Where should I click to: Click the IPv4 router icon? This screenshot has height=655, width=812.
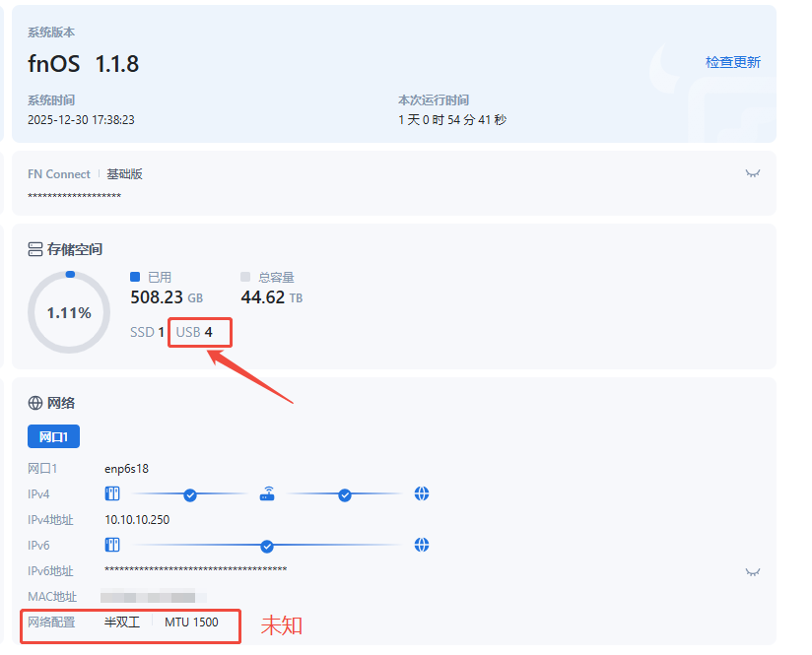point(267,493)
